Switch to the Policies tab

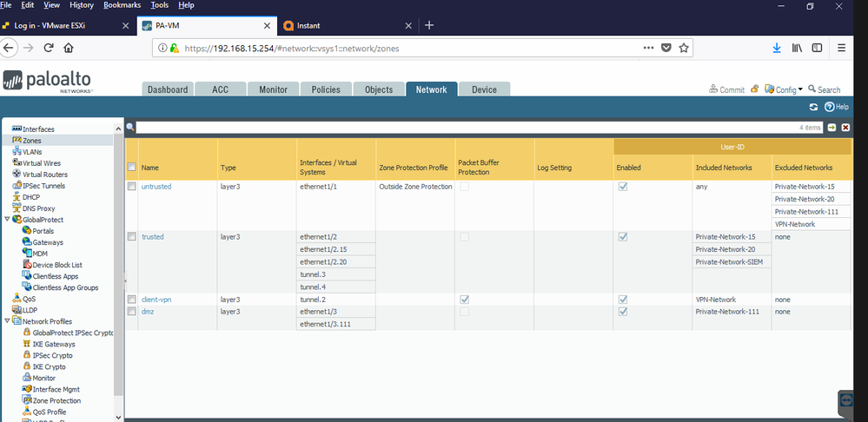[326, 89]
